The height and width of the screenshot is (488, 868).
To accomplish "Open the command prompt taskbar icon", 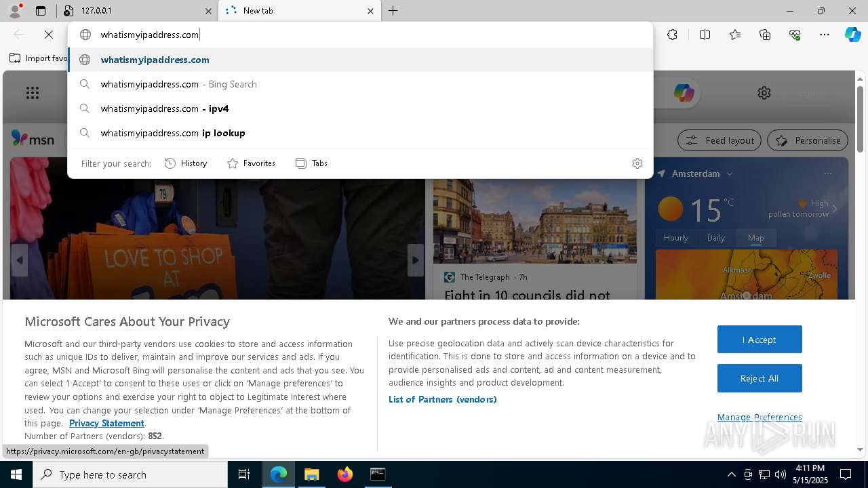I will [x=378, y=474].
